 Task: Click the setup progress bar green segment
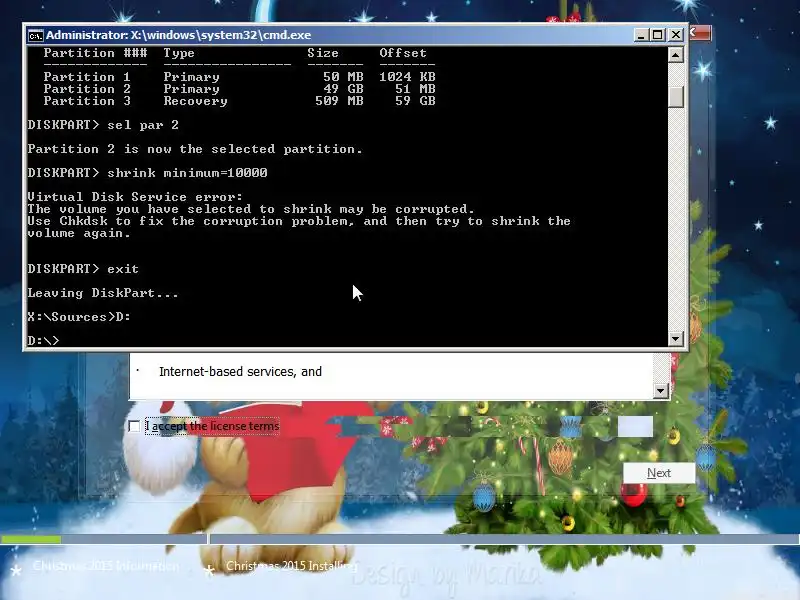(31, 539)
